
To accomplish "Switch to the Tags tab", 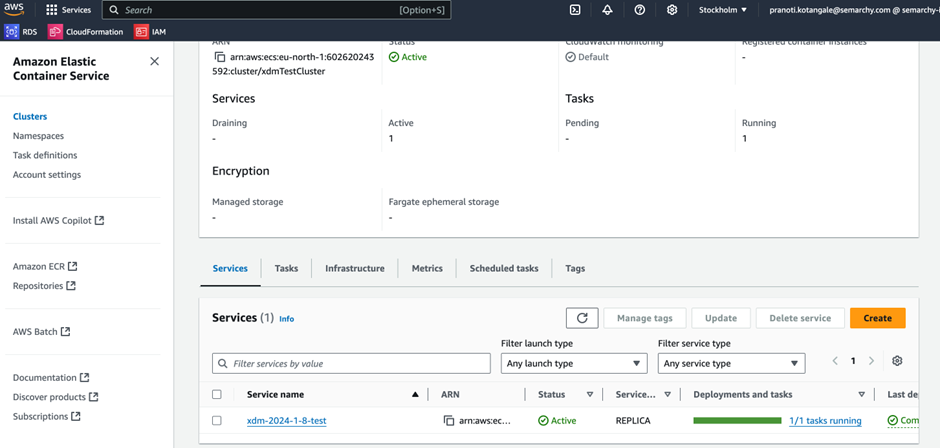I will point(575,269).
